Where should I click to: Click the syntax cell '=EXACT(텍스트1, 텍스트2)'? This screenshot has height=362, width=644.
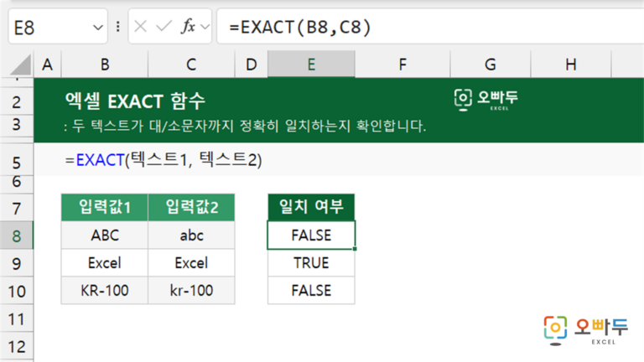pos(163,160)
